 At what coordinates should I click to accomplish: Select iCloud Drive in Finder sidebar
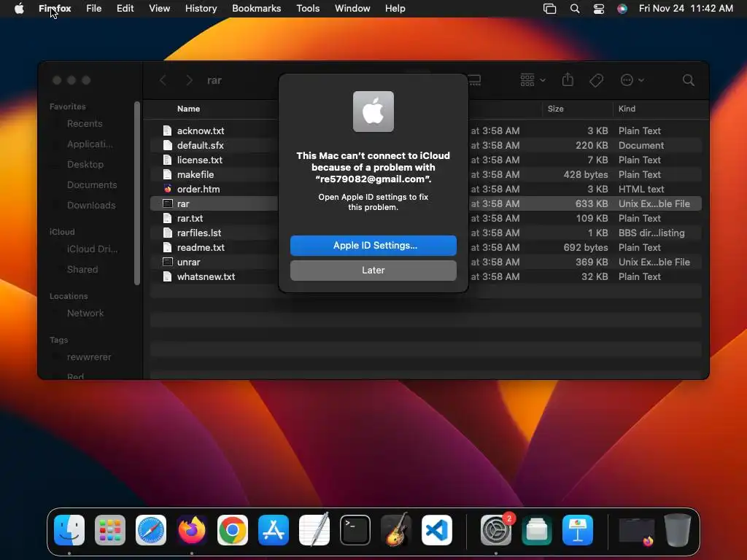[x=92, y=249]
